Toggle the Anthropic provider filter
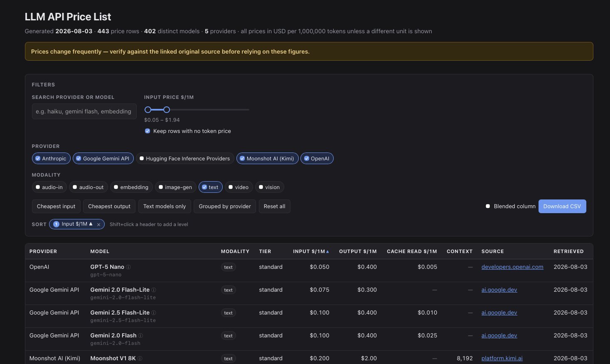This screenshot has width=610, height=364. click(x=51, y=158)
